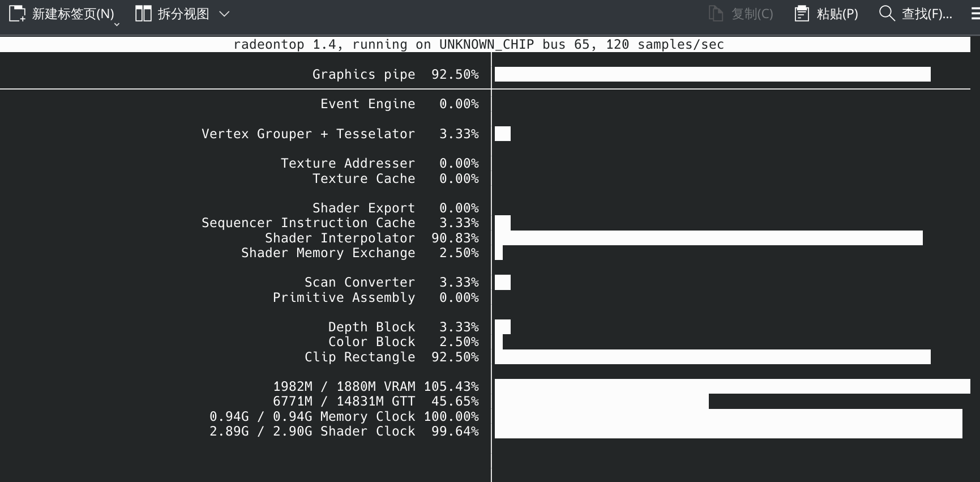The image size is (980, 482).
Task: Open the New Tab dropdown arrow
Action: click(117, 24)
